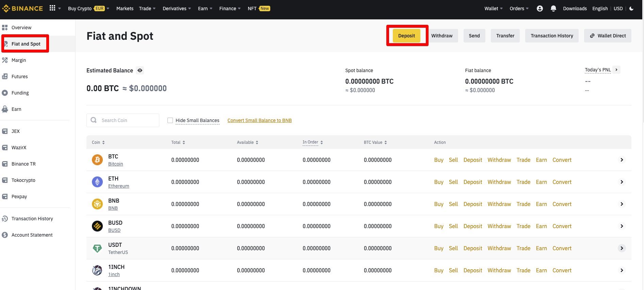Click Buy in the BTC row
This screenshot has height=290, width=644.
pos(439,160)
